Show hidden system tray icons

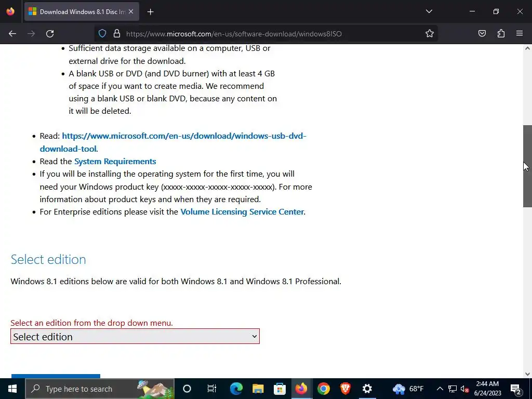(440, 389)
